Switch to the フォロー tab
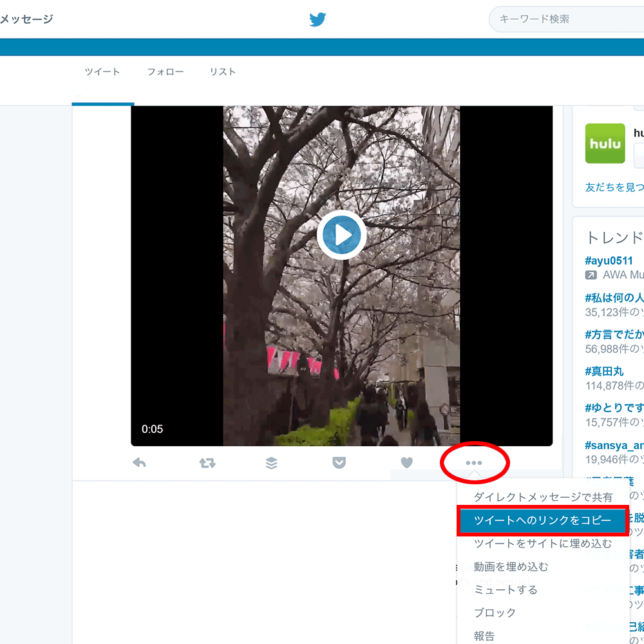Screen dimensions: 644x644 click(x=166, y=72)
